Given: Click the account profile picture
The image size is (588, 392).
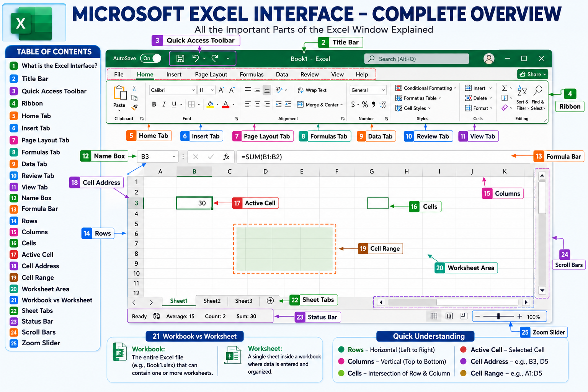Looking at the screenshot, I should [x=489, y=59].
